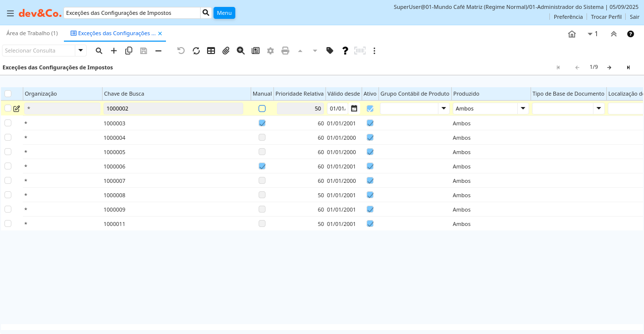Open the calendar picker for Válido desde

click(354, 109)
